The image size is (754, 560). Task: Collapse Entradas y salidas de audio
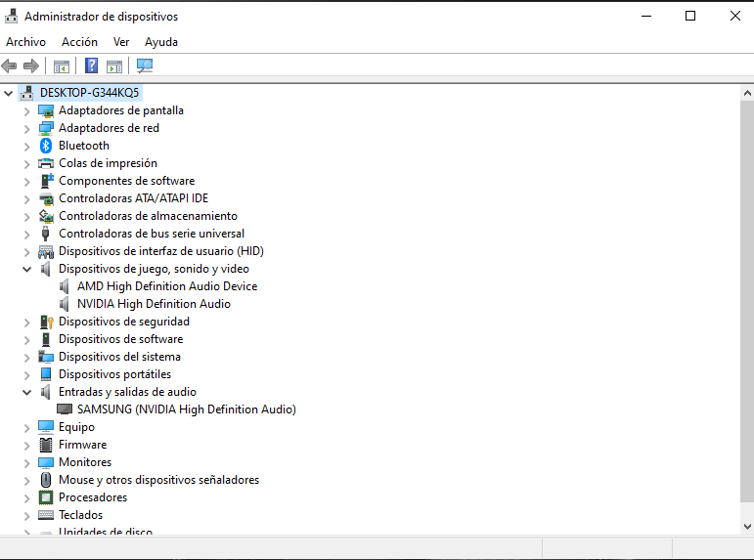[27, 392]
